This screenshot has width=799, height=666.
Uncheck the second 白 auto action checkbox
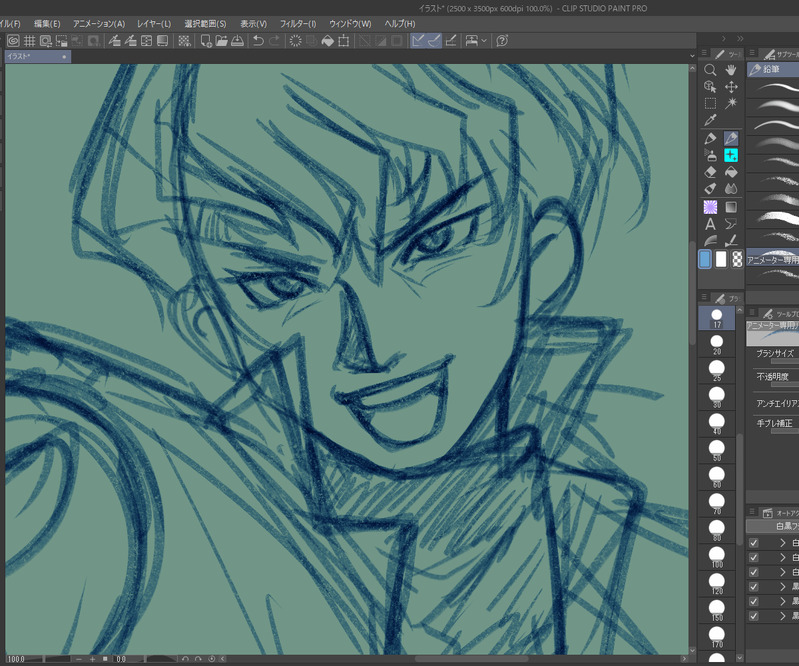(754, 558)
